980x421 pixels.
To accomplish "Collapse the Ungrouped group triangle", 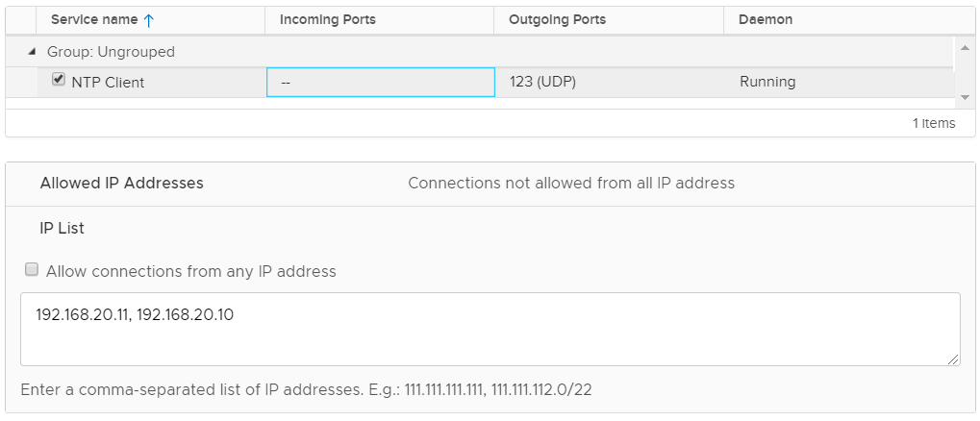I will click(x=32, y=52).
